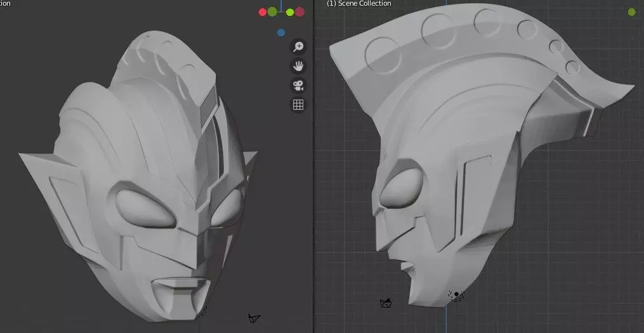
Task: Select the light object near mask chin
Action: (x=456, y=295)
